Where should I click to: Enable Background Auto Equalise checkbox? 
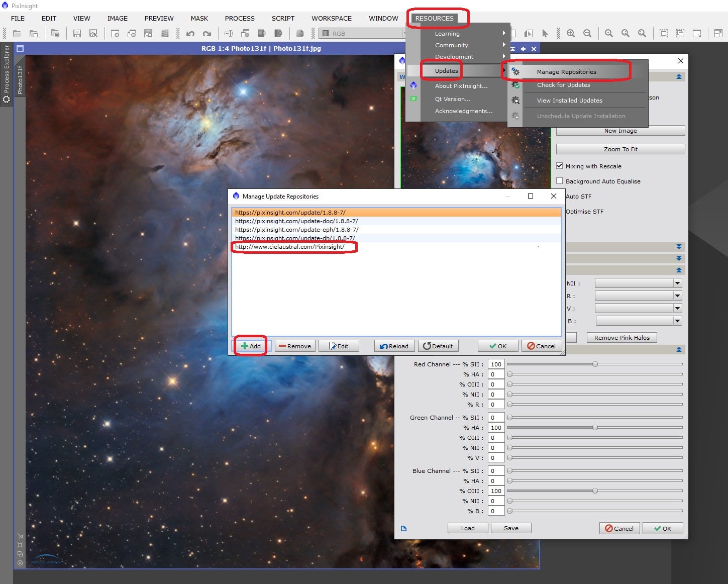pos(560,181)
